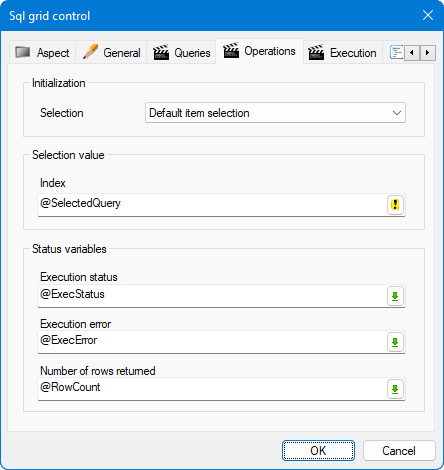444x470 pixels.
Task: Confirm settings with the OK button
Action: pos(318,451)
